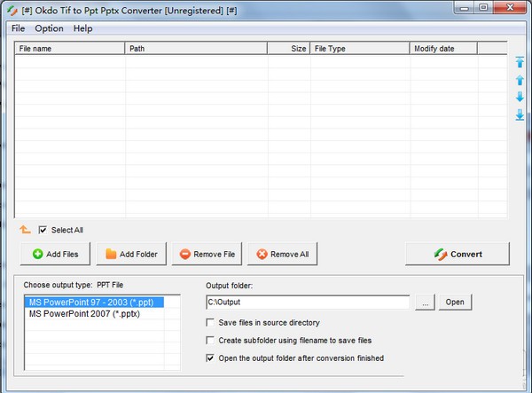The height and width of the screenshot is (393, 532).
Task: Enable Create subfolder using filename option
Action: coord(210,340)
